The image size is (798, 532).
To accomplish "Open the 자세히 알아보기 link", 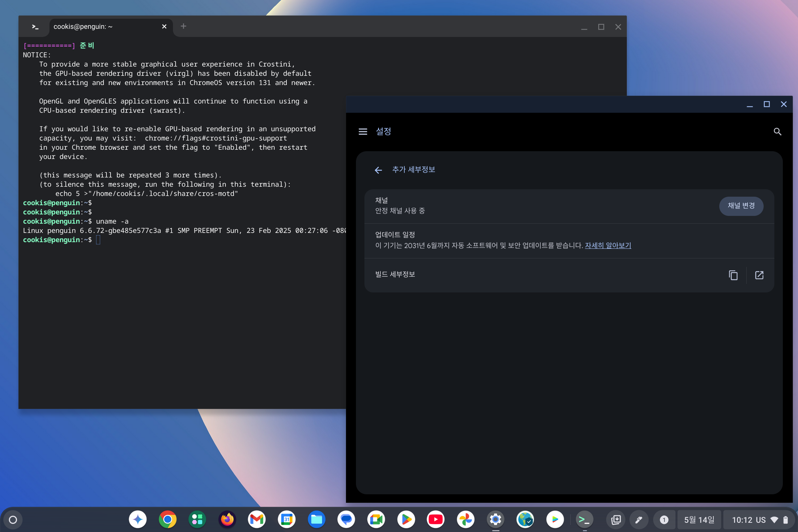I will click(608, 245).
